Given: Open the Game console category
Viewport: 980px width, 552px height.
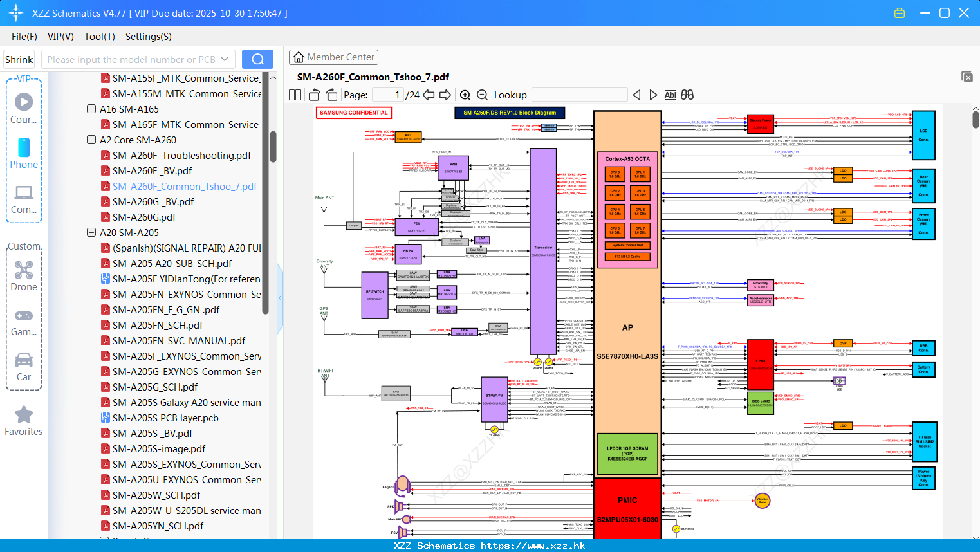Looking at the screenshot, I should [x=24, y=322].
